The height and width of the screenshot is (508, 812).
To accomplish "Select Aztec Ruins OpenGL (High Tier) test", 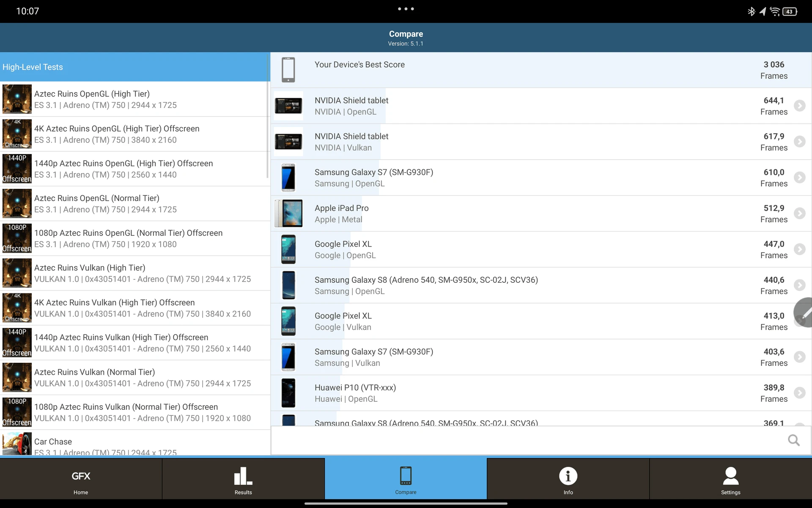I will coord(135,99).
